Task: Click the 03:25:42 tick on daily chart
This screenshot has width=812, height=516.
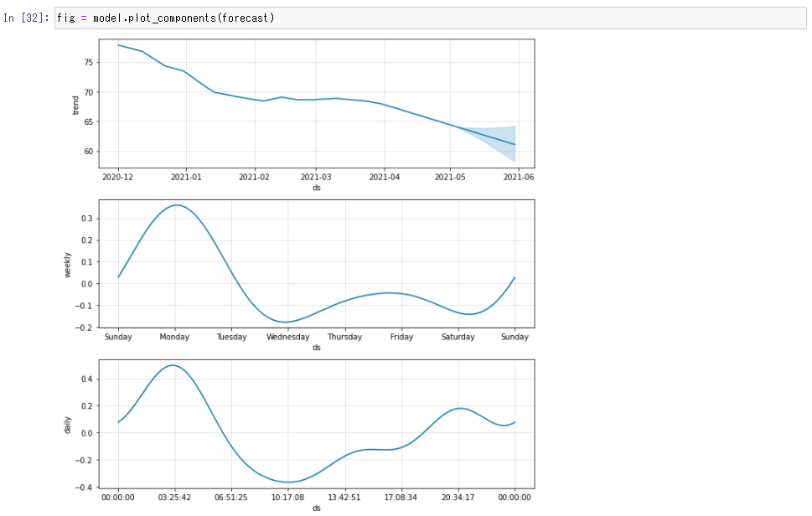Action: coord(174,498)
